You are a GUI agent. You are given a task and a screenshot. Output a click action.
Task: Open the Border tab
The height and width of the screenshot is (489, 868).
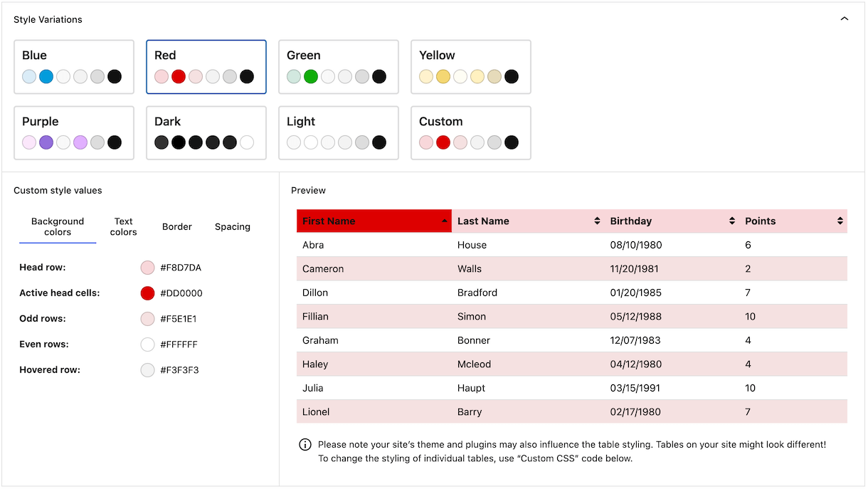coord(176,226)
